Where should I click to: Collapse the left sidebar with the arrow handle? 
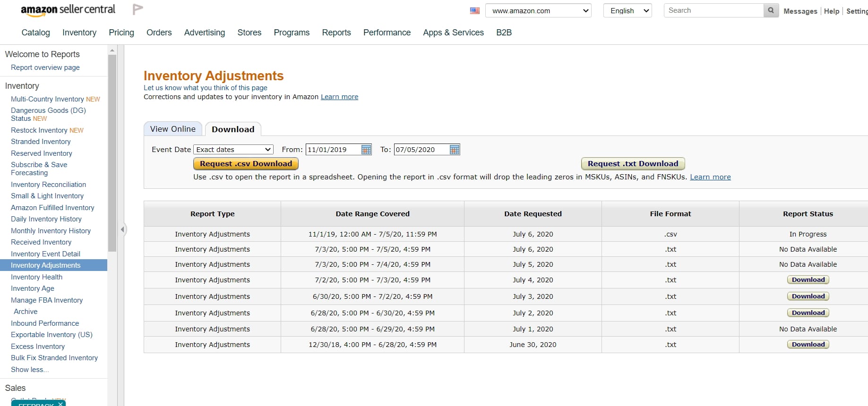[122, 229]
